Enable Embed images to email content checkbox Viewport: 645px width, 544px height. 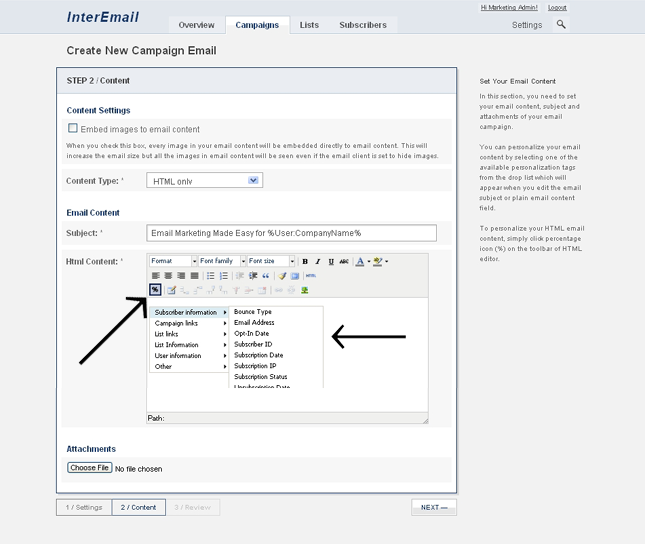point(73,128)
